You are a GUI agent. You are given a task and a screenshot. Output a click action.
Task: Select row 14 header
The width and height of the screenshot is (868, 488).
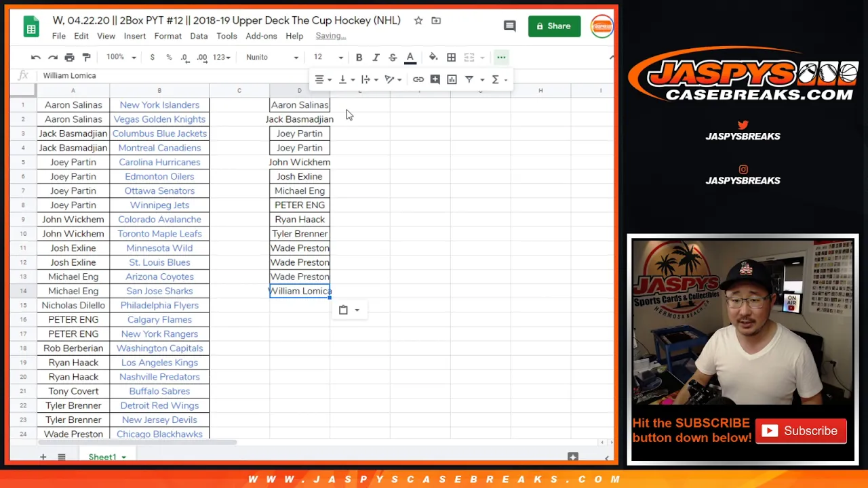click(x=23, y=291)
